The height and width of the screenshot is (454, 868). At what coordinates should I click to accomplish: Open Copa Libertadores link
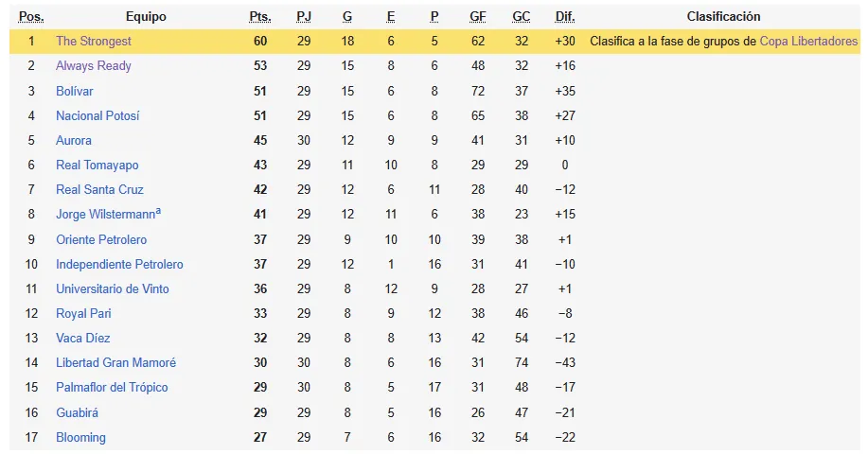point(808,41)
